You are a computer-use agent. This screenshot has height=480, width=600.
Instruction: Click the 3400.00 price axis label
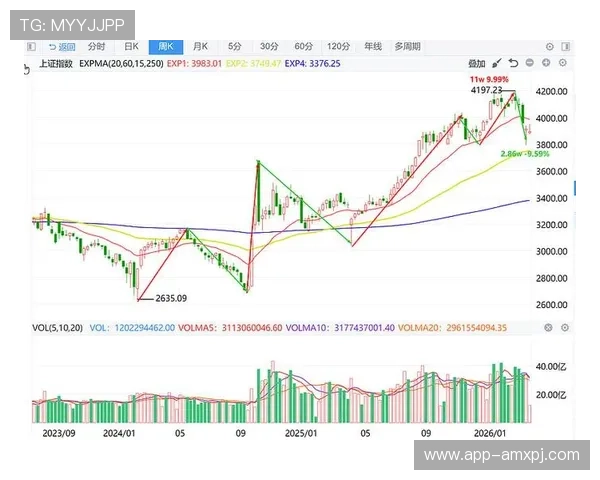(x=551, y=198)
